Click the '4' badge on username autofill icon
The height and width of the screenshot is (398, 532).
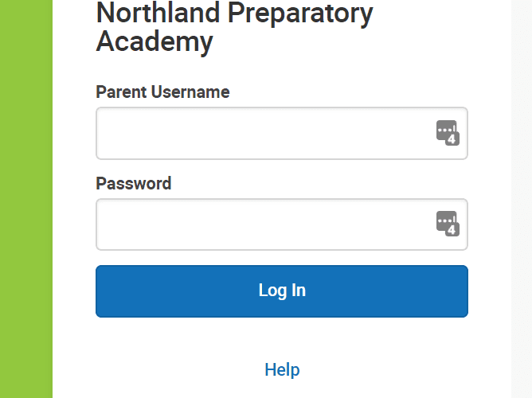tap(452, 139)
